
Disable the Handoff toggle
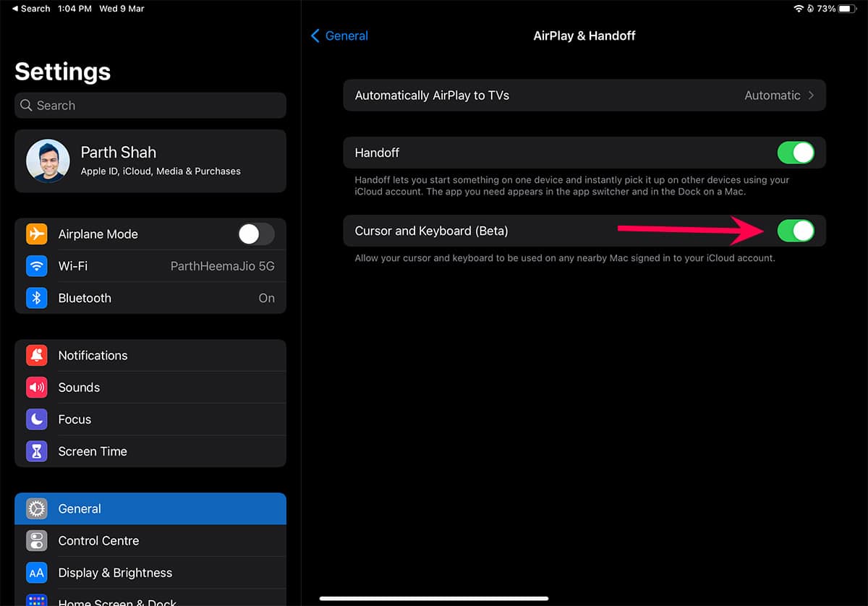[x=795, y=153]
